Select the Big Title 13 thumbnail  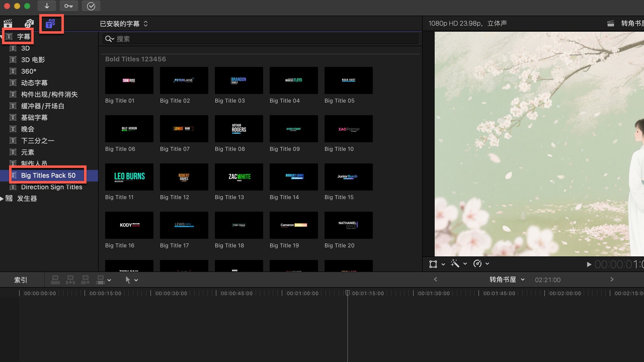click(x=239, y=177)
